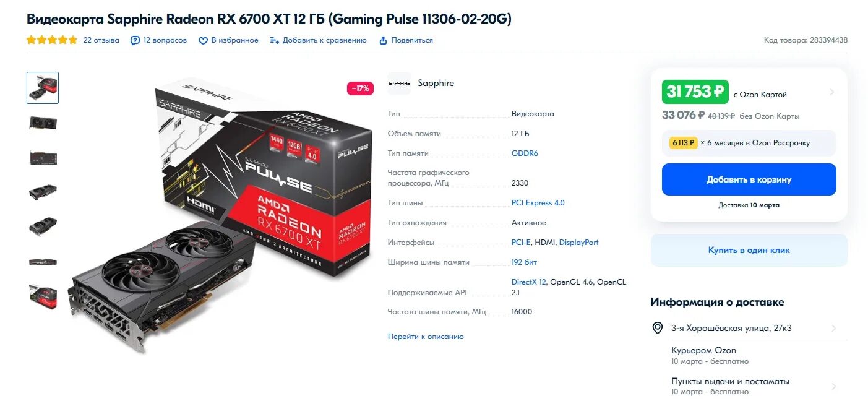Open the Ozon Рассрочка installment offer
868x409 pixels.
(749, 143)
